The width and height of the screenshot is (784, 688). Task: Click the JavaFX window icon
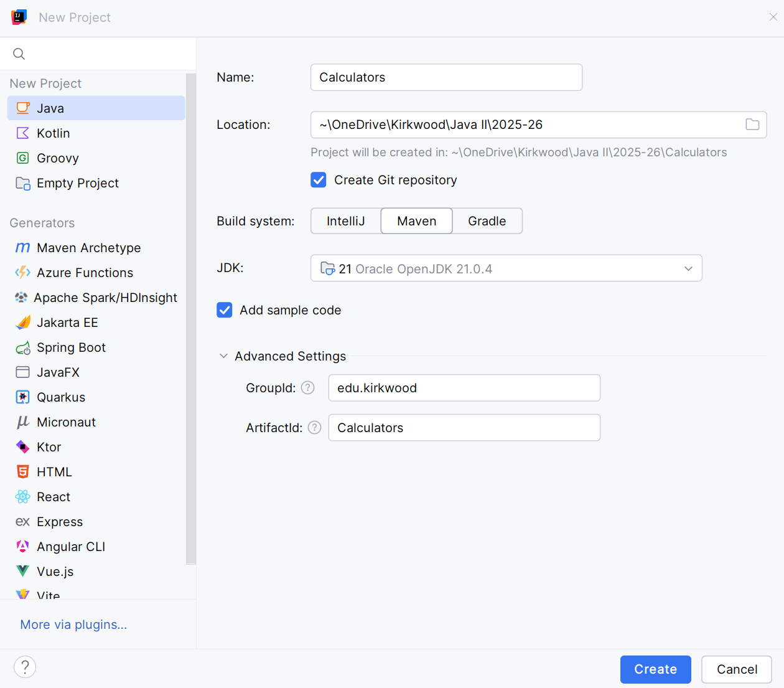coord(23,372)
